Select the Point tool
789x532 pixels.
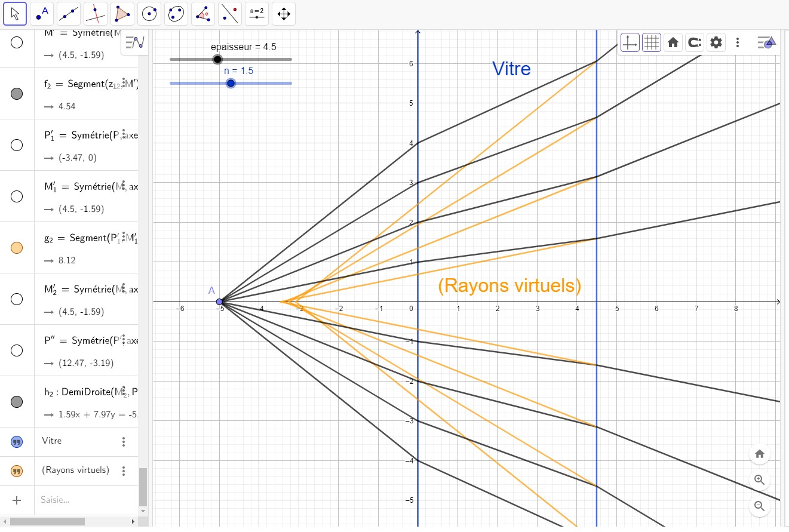click(x=41, y=13)
